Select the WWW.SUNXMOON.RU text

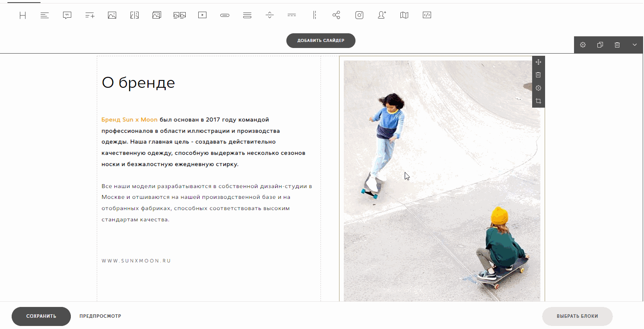tap(136, 261)
